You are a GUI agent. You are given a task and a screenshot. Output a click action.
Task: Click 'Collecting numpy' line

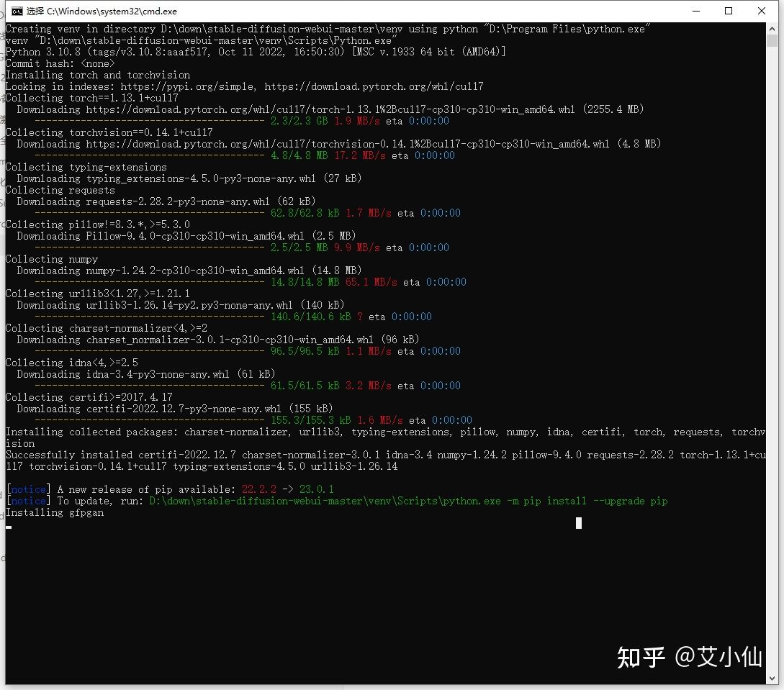[52, 259]
